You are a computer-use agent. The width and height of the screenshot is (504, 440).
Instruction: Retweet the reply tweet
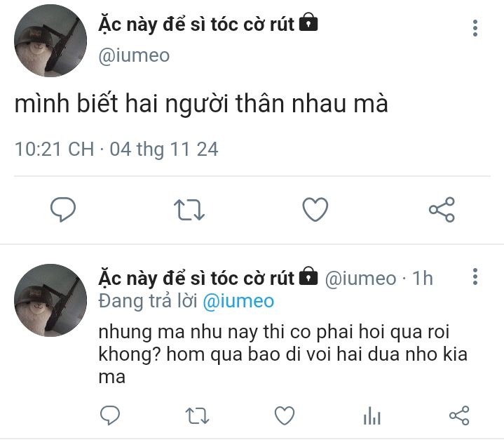pos(197,415)
